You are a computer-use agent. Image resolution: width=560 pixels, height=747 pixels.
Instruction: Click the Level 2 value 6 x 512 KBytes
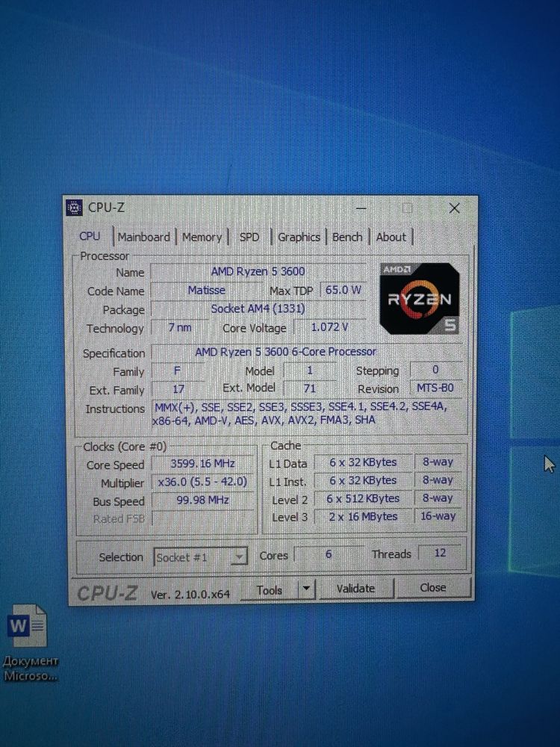coord(363,498)
